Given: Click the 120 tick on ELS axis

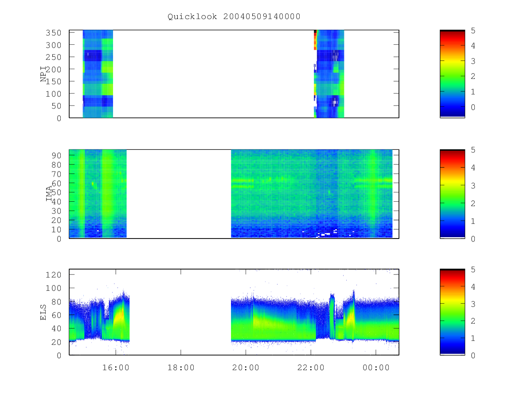Looking at the screenshot, I should click(x=54, y=274).
